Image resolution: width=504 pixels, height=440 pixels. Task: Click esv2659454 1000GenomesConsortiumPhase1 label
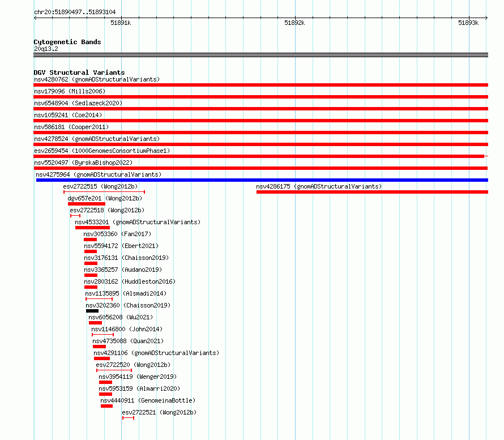(102, 151)
